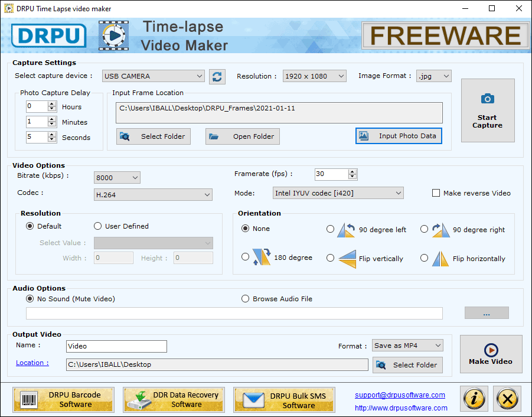Image resolution: width=532 pixels, height=417 pixels.
Task: Click the yellow exit X icon
Action: [x=507, y=398]
